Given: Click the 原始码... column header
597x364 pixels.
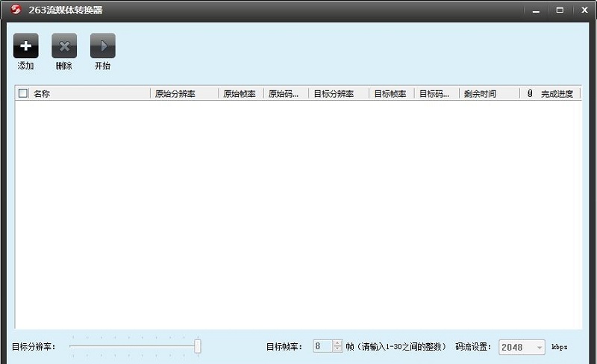Looking at the screenshot, I should (286, 94).
